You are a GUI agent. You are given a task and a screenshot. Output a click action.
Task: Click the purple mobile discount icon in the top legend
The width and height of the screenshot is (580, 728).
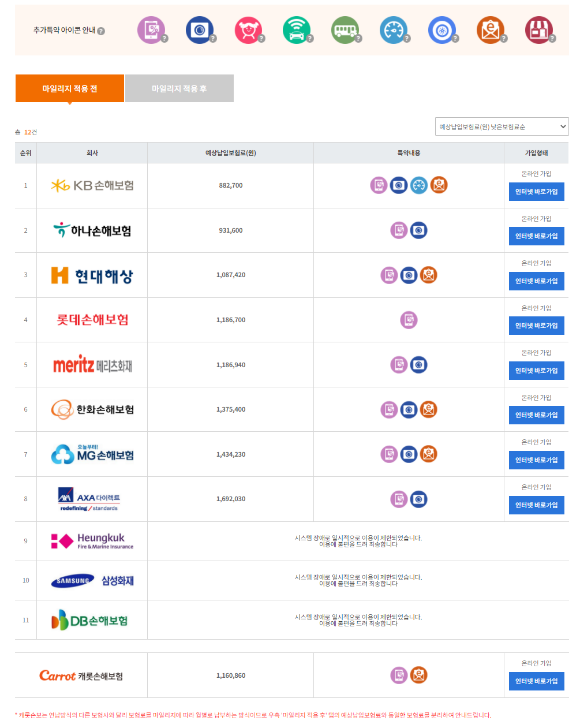click(151, 30)
